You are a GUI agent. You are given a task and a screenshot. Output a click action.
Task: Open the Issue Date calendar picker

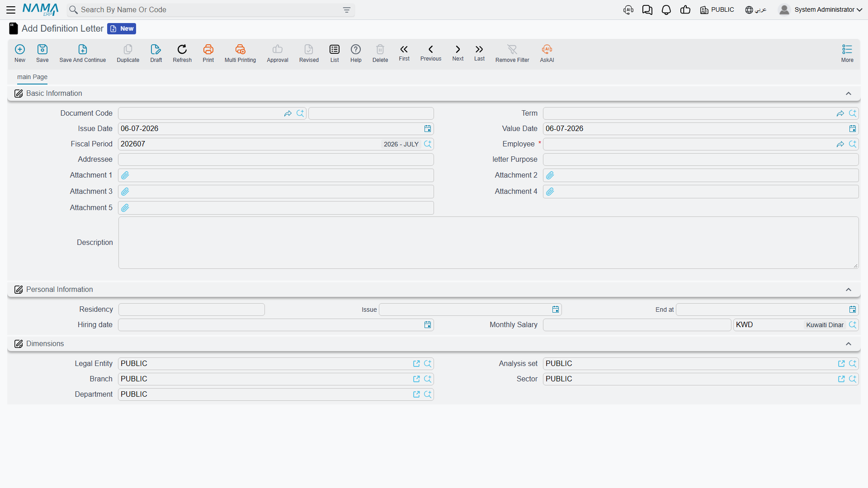pyautogui.click(x=428, y=129)
